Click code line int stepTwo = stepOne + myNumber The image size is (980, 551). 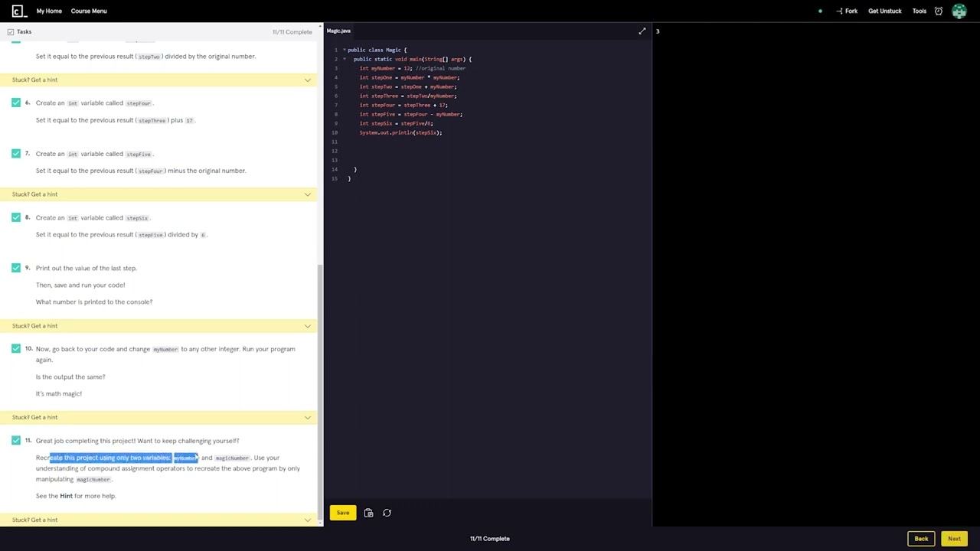(x=408, y=86)
